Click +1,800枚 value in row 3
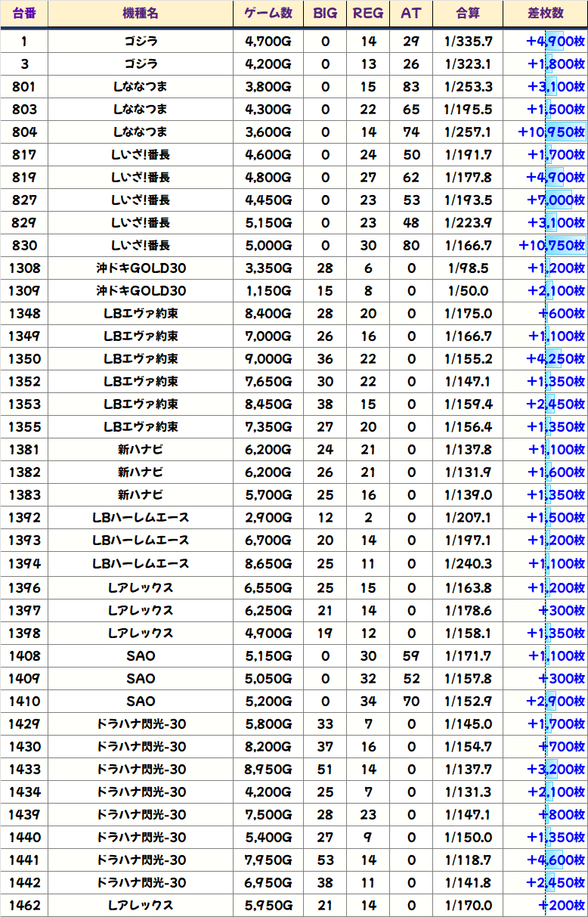Screen dimensions: 588x917 pyautogui.click(x=556, y=64)
